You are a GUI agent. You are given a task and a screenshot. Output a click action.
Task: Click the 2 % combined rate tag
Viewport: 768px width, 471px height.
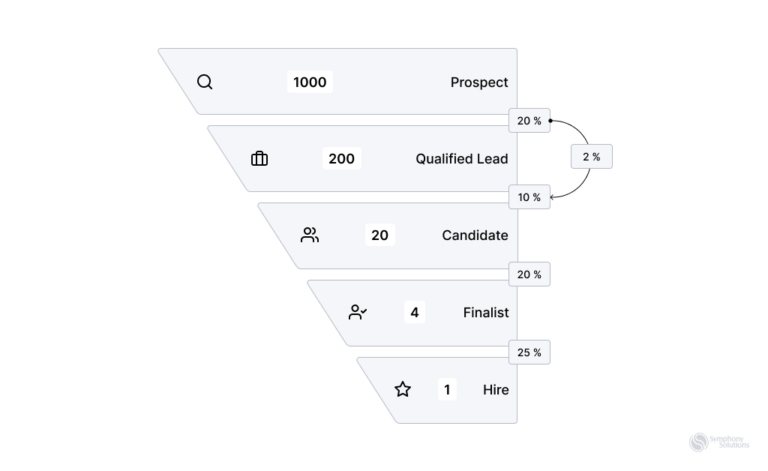[x=591, y=157]
